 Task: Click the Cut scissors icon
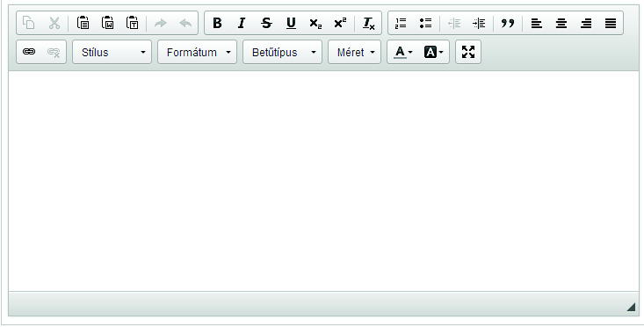[x=54, y=23]
